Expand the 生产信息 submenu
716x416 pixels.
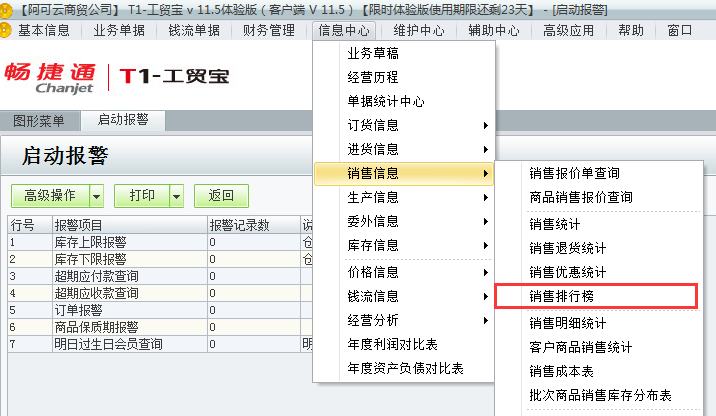[404, 197]
